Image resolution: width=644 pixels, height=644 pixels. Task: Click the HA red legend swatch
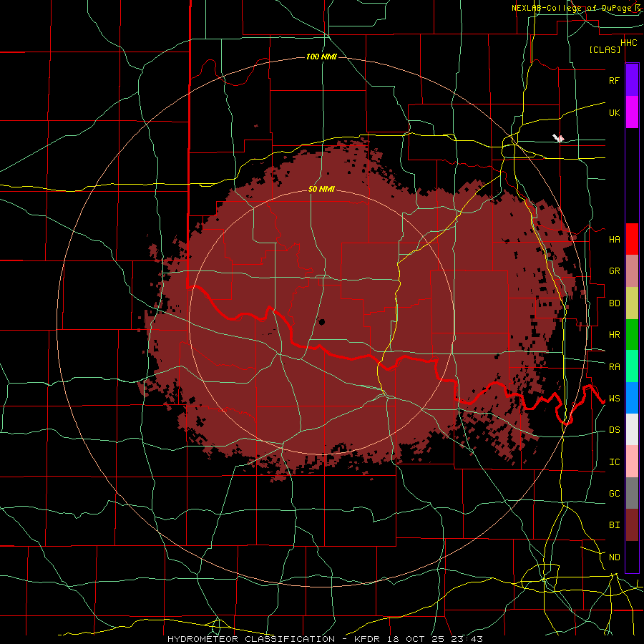pyautogui.click(x=632, y=239)
